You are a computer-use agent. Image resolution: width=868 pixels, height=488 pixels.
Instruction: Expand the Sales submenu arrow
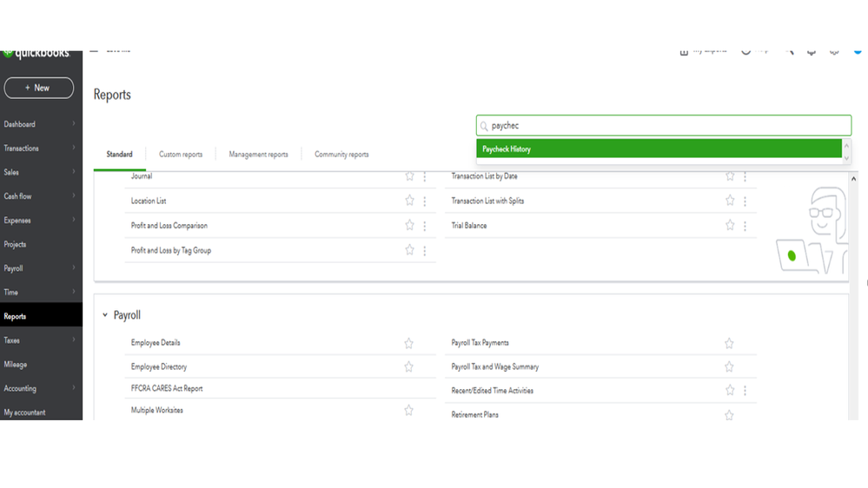[74, 172]
